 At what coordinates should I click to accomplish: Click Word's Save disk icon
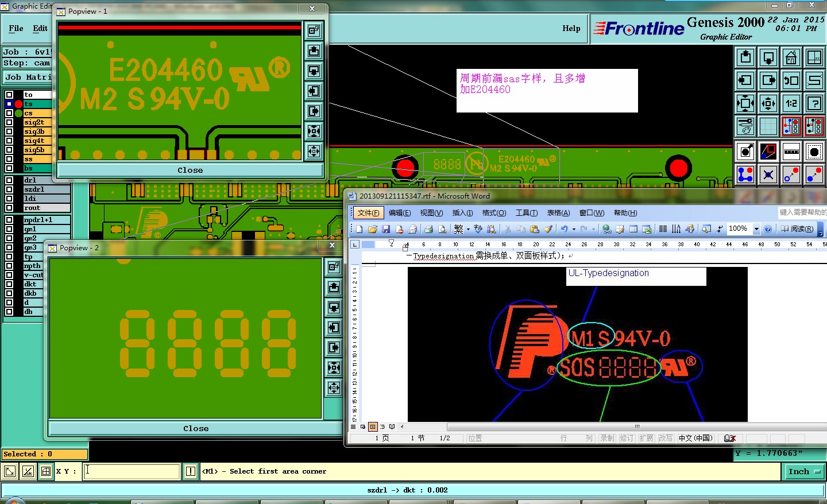pyautogui.click(x=386, y=229)
